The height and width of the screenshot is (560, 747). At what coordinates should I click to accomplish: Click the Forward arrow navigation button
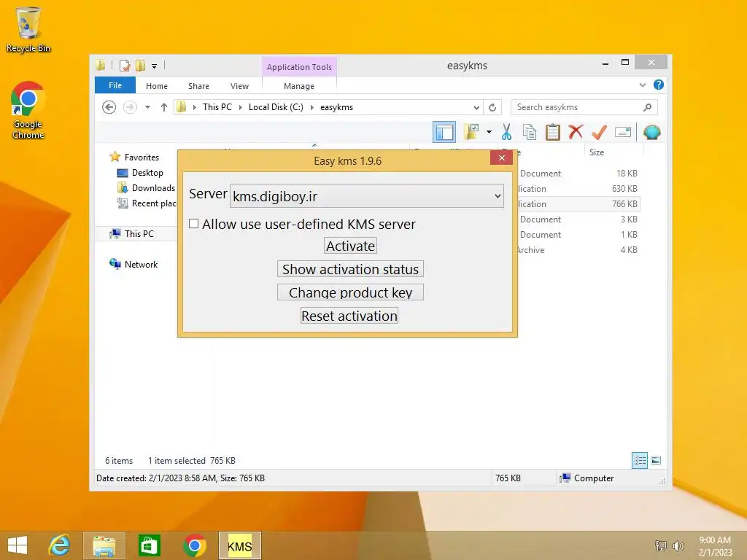coord(130,107)
